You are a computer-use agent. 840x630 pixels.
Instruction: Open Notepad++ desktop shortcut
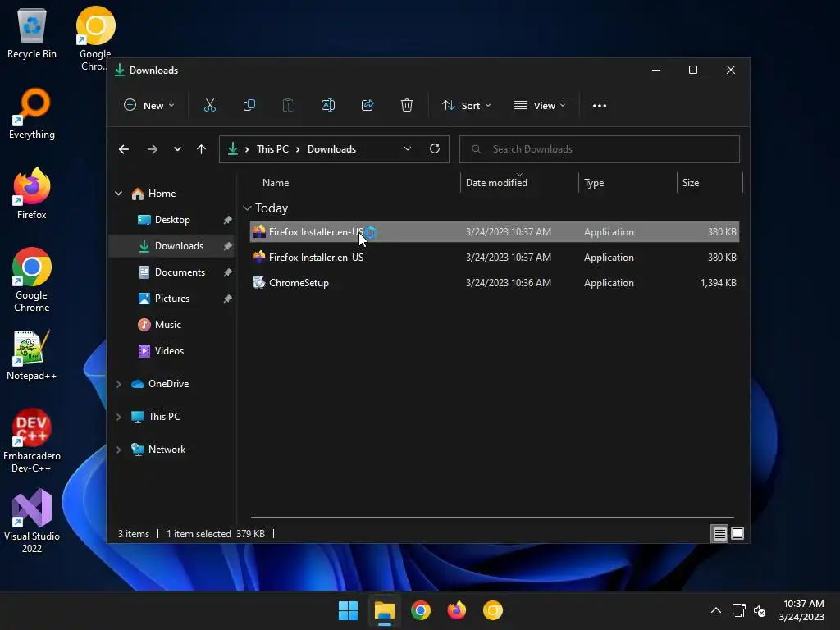(32, 355)
